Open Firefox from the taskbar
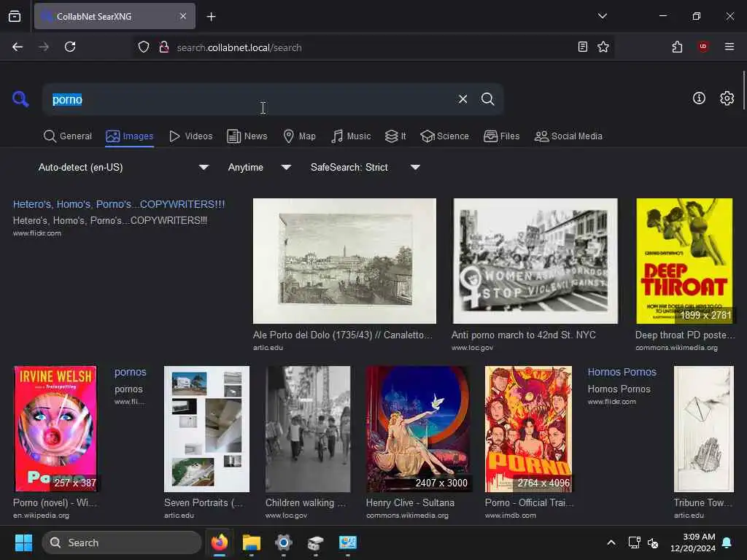 [x=219, y=542]
